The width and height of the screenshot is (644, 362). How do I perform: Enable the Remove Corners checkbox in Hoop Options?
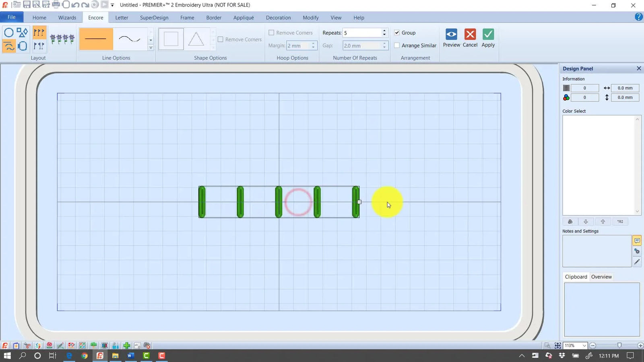pyautogui.click(x=272, y=33)
